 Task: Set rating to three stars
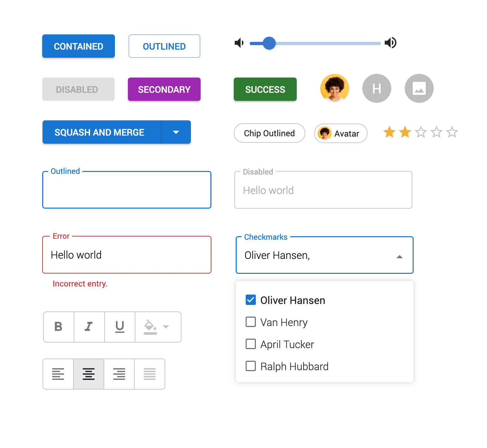point(421,132)
